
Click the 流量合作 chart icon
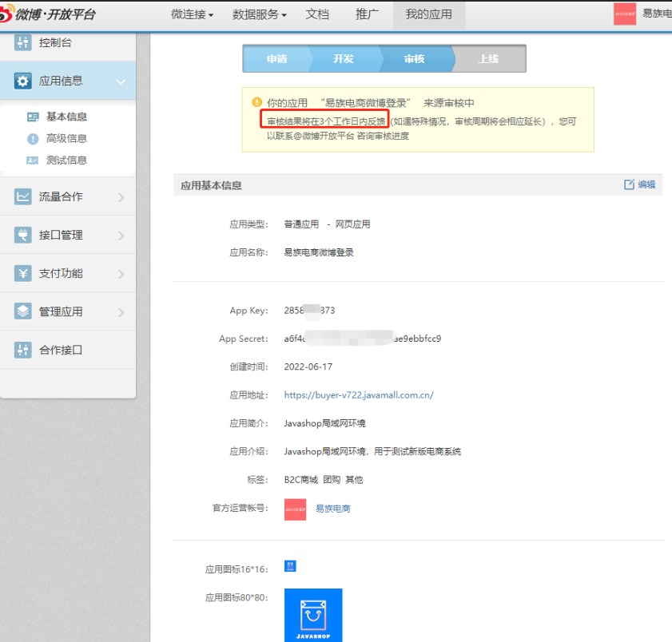[x=23, y=196]
